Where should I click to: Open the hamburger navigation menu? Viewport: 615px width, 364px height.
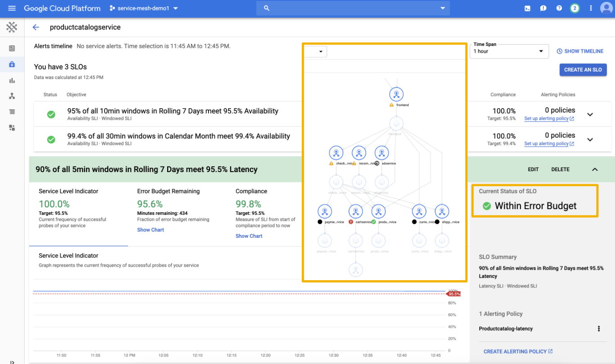(12, 8)
